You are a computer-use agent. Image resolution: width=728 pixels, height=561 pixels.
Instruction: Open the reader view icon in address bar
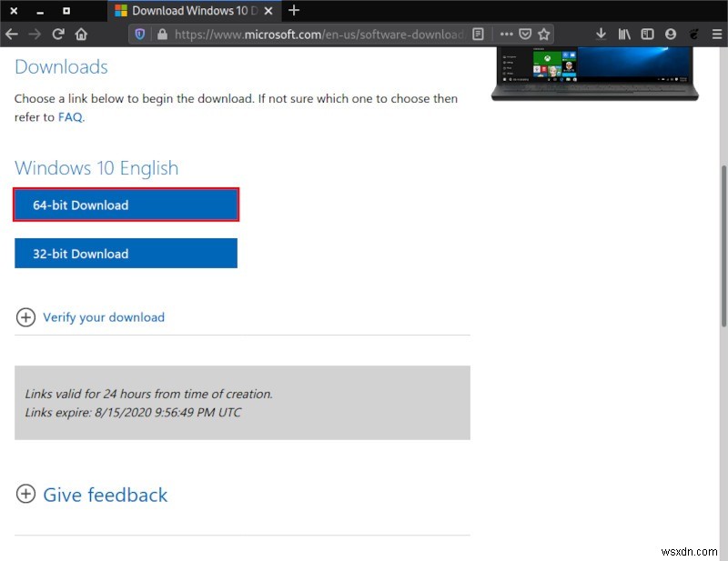coord(478,34)
